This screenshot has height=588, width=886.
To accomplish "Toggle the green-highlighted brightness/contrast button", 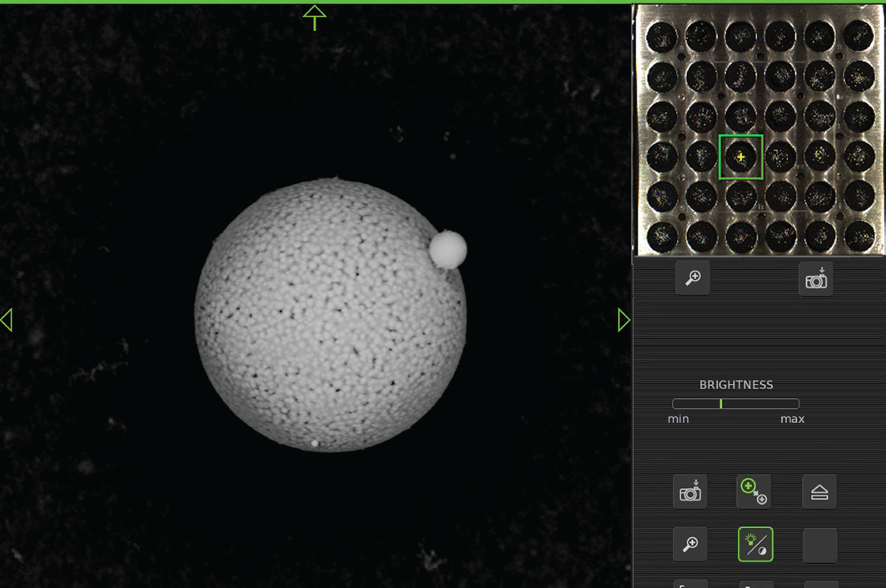I will [x=755, y=545].
